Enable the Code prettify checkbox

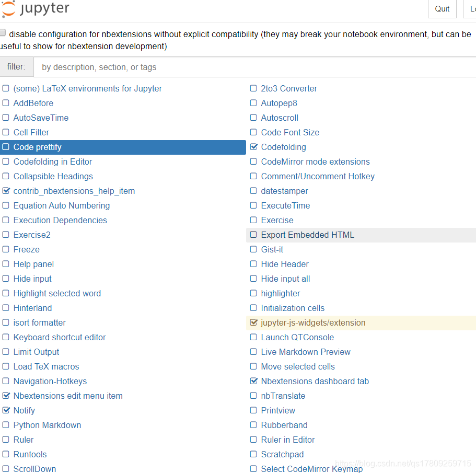pos(6,147)
